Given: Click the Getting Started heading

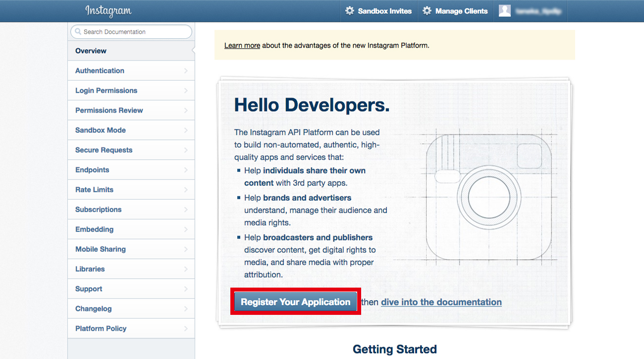Looking at the screenshot, I should coord(395,349).
